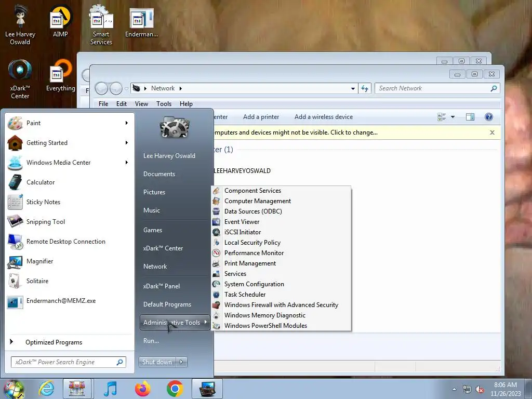Open Documents from the Start menu
This screenshot has width=532, height=399.
[159, 174]
